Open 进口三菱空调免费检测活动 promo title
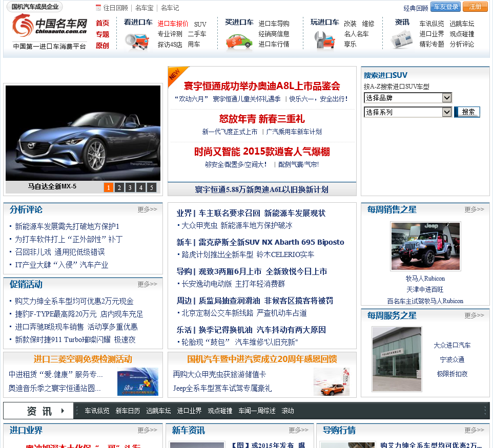Screen dimensions: 493x448 pos(83,359)
